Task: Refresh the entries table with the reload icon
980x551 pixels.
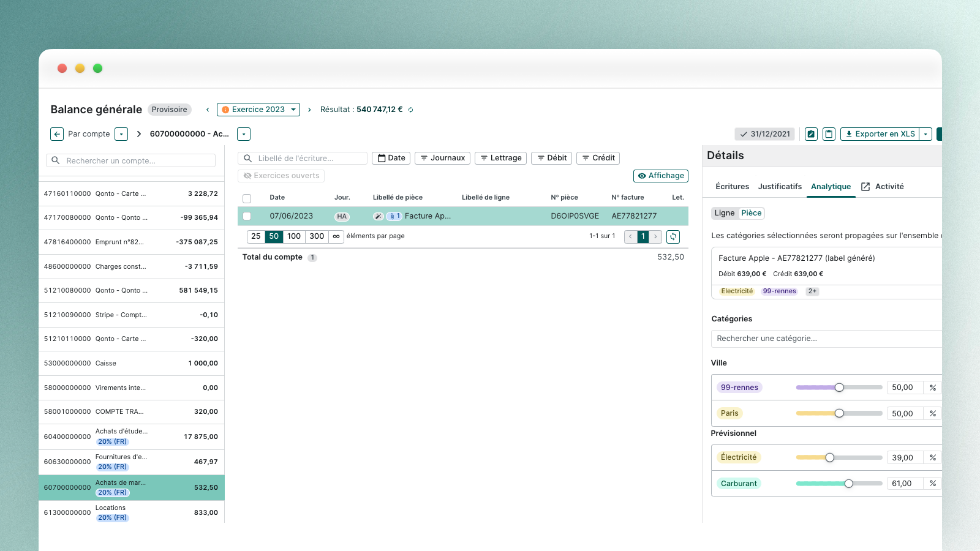Action: tap(673, 236)
